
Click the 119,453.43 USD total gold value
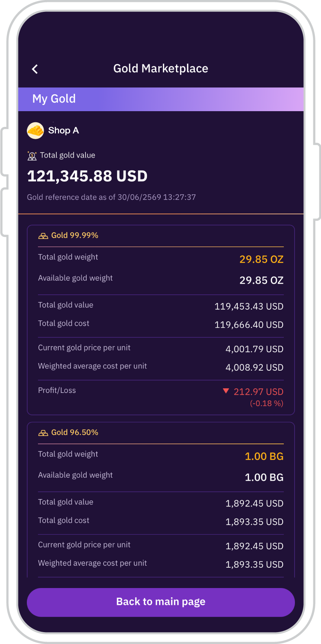pyautogui.click(x=249, y=307)
